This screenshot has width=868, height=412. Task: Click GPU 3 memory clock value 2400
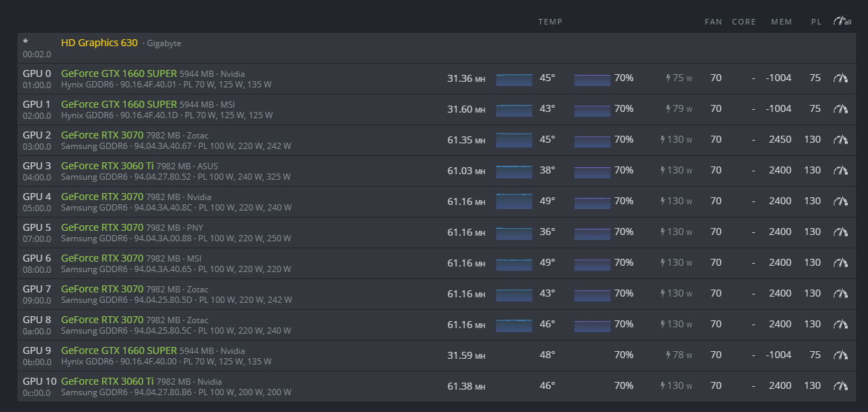pyautogui.click(x=780, y=171)
